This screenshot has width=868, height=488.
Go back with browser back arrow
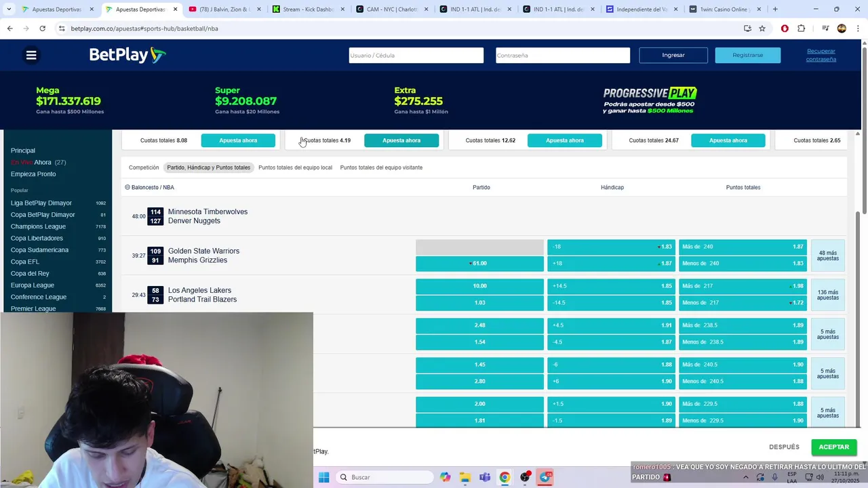click(9, 28)
